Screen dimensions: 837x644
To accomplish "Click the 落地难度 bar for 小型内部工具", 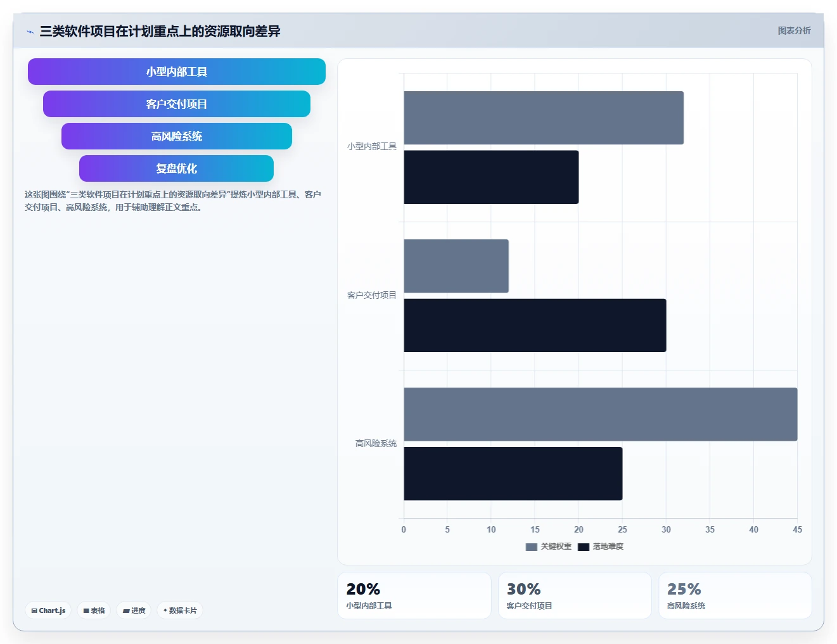I will pyautogui.click(x=491, y=177).
